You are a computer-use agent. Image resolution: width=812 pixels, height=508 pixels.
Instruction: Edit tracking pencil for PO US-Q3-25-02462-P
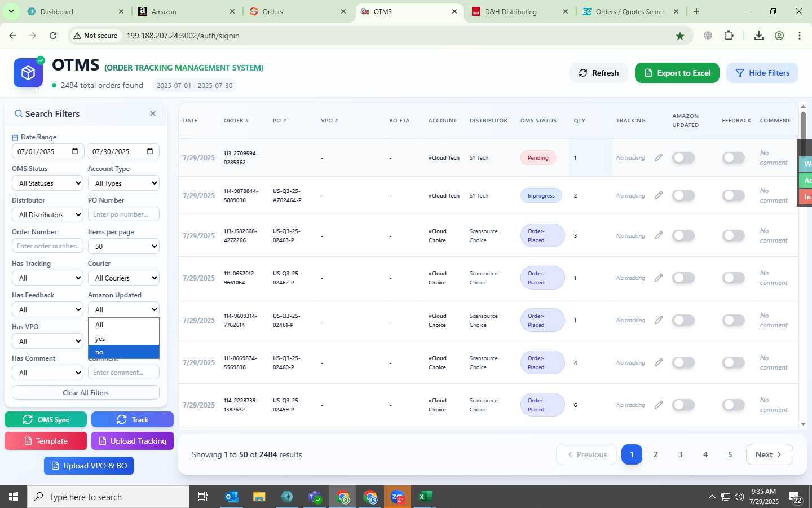658,278
